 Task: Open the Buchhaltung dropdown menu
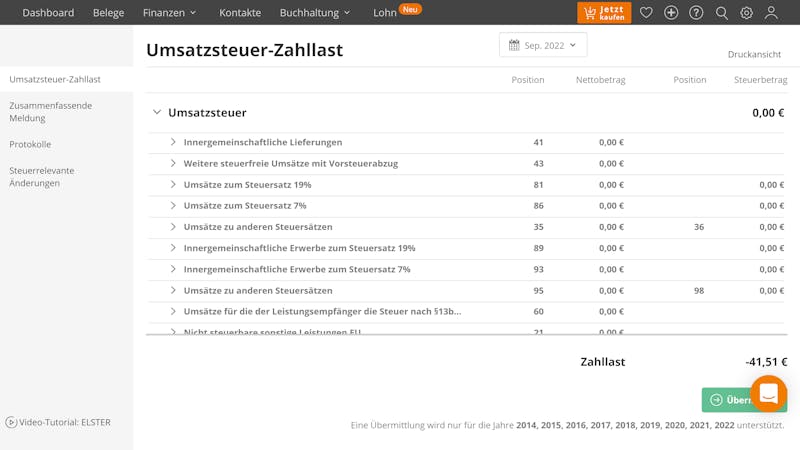point(315,13)
